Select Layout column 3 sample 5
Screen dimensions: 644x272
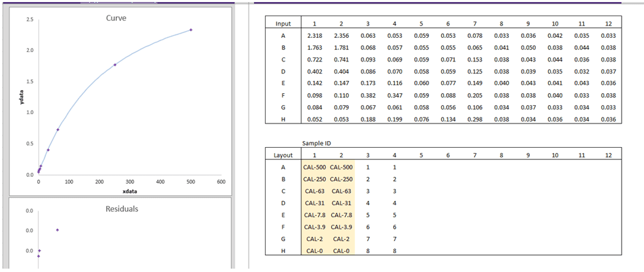point(368,215)
